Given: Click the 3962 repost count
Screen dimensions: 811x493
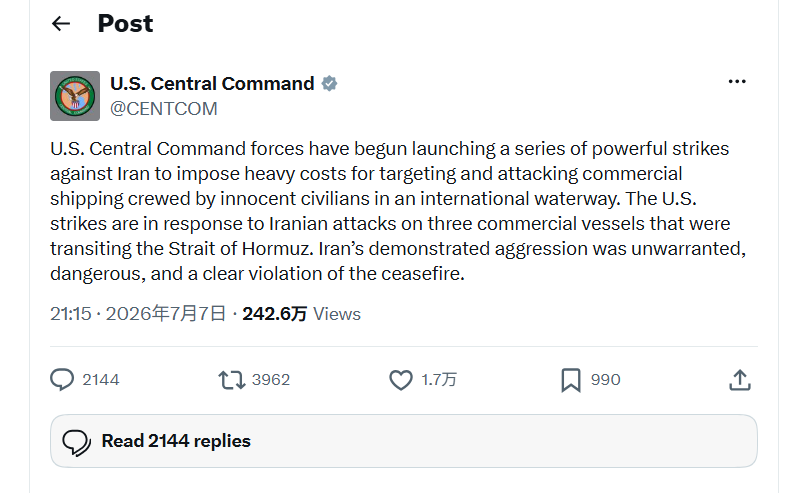Looking at the screenshot, I should coord(271,380).
